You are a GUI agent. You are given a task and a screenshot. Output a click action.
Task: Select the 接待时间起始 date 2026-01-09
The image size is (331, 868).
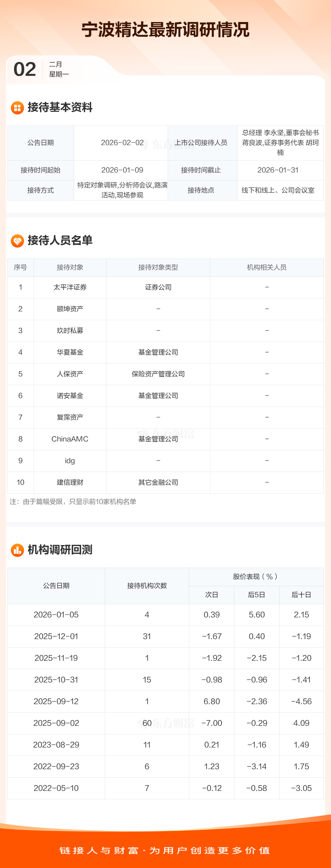(x=122, y=170)
